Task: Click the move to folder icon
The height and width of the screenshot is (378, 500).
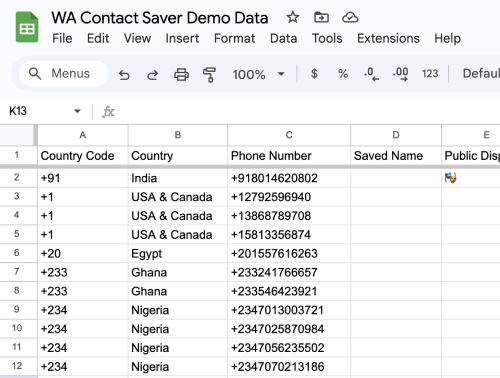Action: click(321, 17)
